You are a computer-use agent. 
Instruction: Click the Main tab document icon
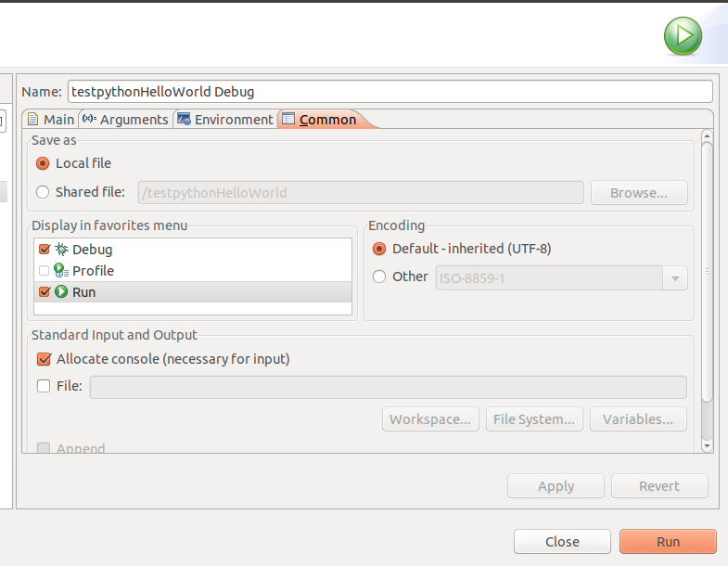[33, 119]
